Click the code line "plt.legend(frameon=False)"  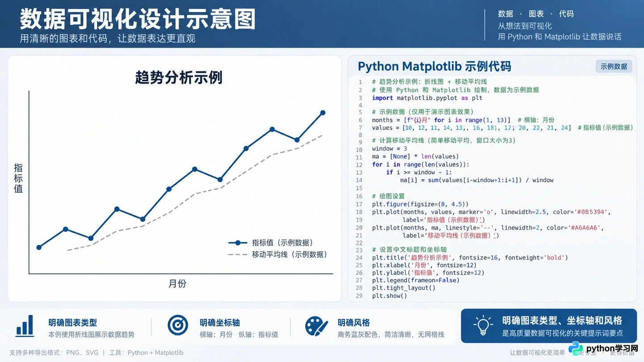[415, 280]
